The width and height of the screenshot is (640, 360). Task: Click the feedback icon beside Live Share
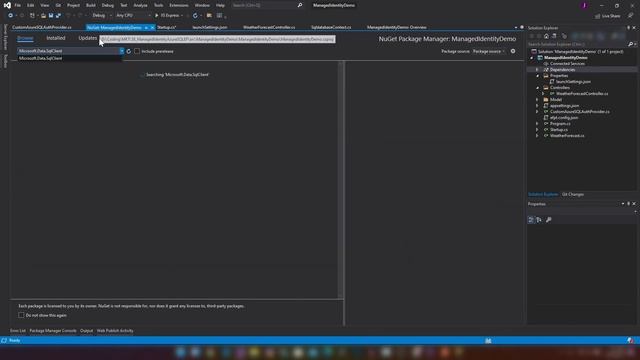coord(630,16)
